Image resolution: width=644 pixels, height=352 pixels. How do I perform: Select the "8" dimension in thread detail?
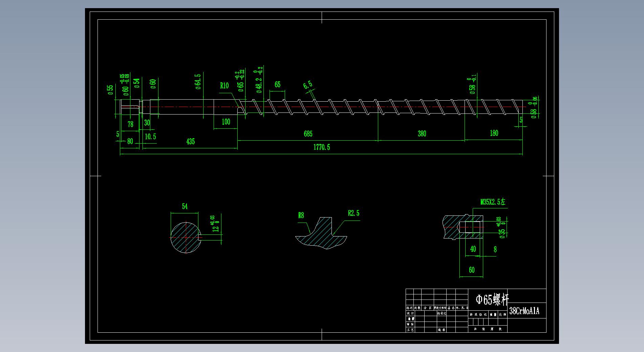495,250
